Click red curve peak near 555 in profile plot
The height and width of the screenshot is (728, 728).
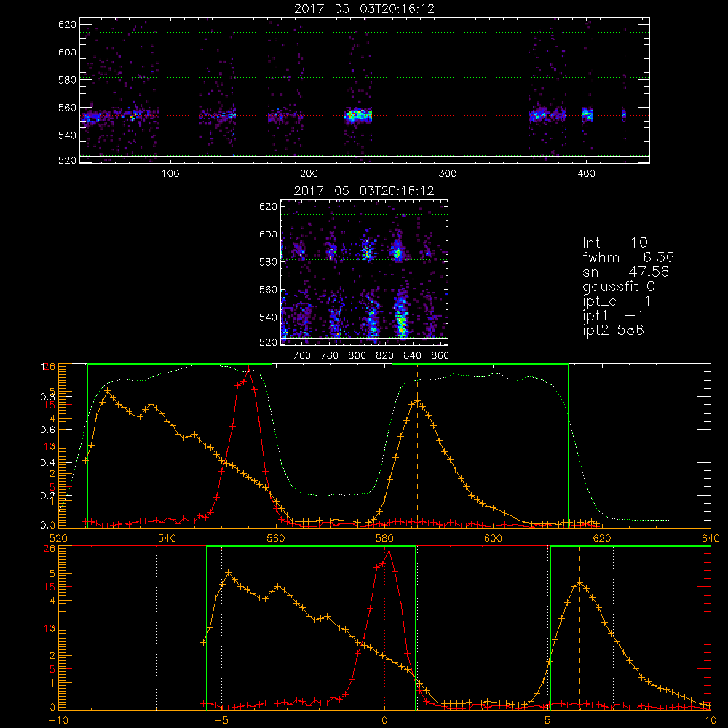pos(249,368)
